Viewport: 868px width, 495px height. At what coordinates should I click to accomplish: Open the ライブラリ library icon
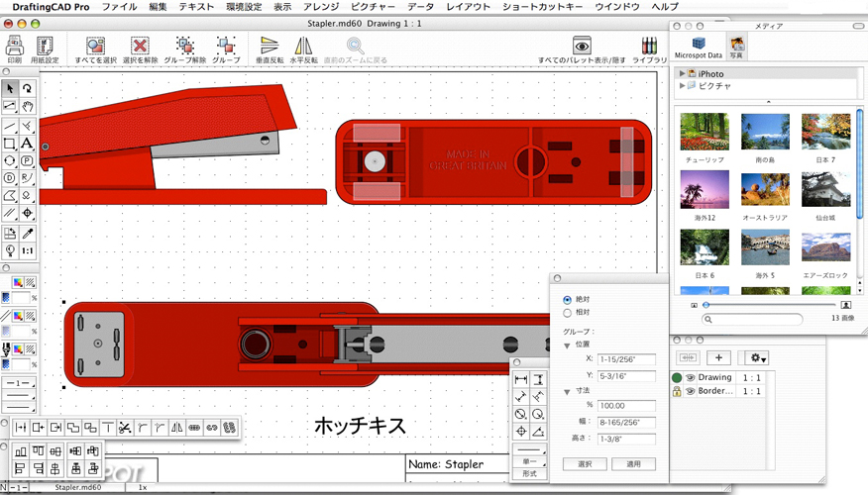point(649,46)
